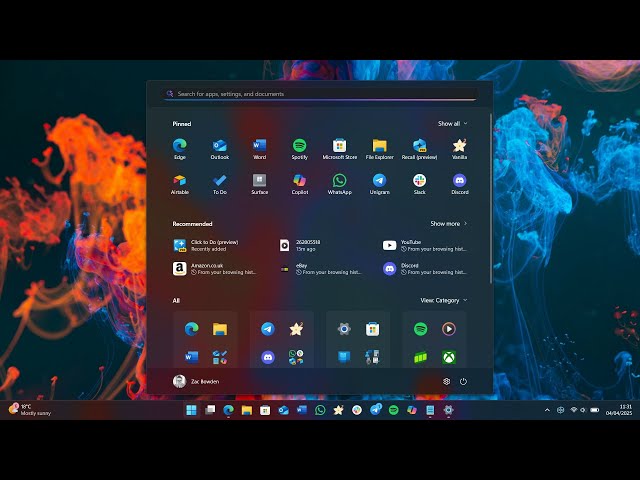Open pinned Microsoft Store tile
The height and width of the screenshot is (480, 640).
tap(340, 149)
